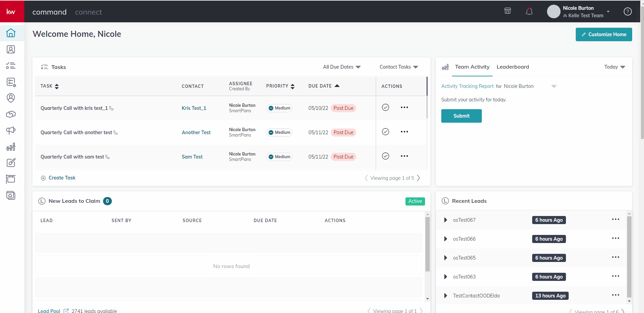Open the Home sidebar icon
Image resolution: width=644 pixels, height=313 pixels.
pos(11,33)
